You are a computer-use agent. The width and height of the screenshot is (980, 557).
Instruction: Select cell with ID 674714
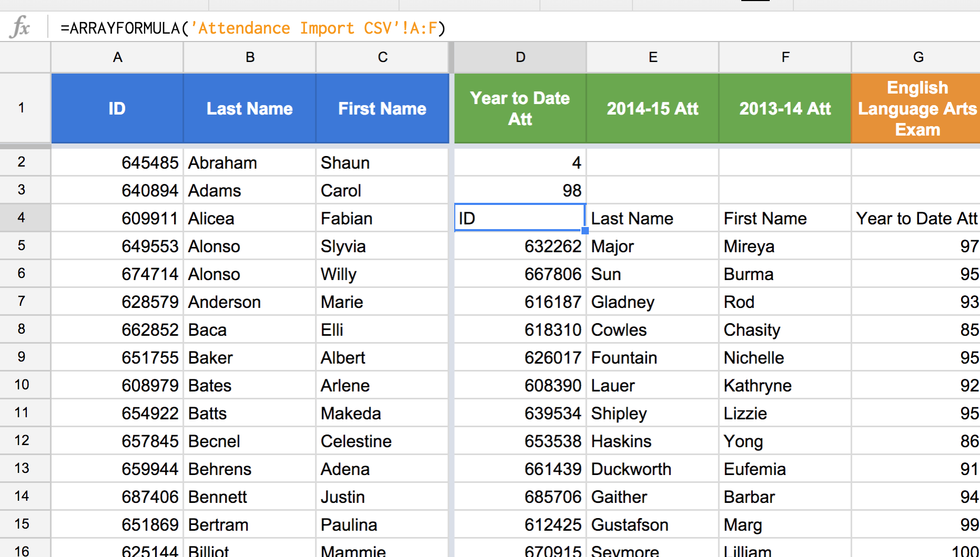pos(117,274)
